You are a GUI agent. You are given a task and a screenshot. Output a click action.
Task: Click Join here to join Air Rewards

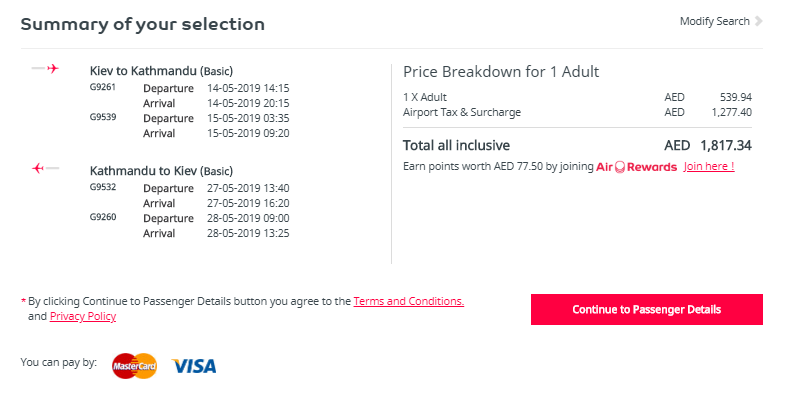[x=709, y=167]
